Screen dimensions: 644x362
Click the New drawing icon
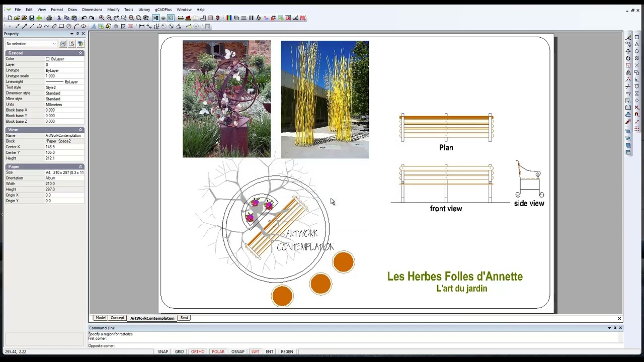(10, 18)
